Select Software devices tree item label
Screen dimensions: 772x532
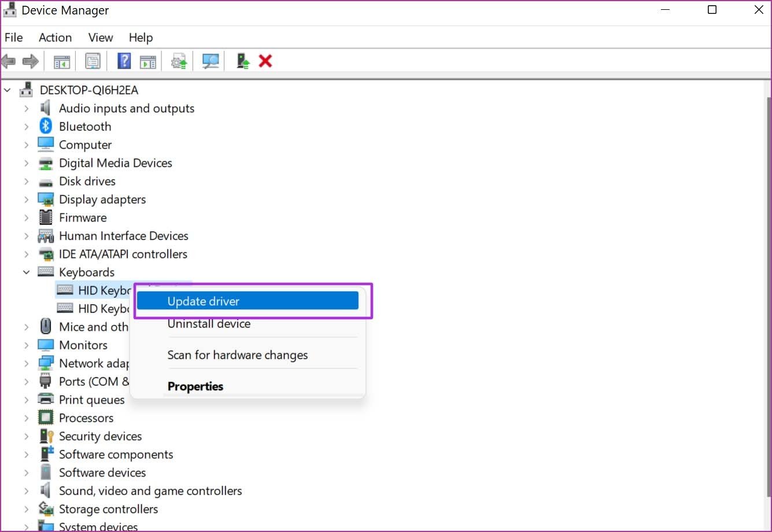[102, 472]
